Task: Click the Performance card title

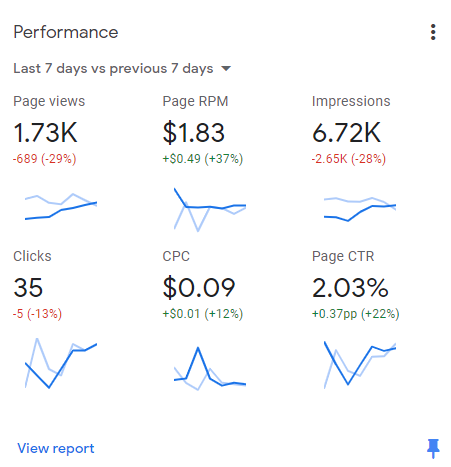Action: click(x=66, y=32)
